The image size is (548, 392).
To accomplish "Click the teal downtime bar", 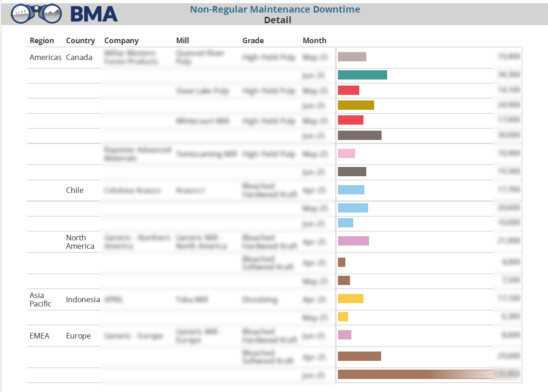I will 362,75.
